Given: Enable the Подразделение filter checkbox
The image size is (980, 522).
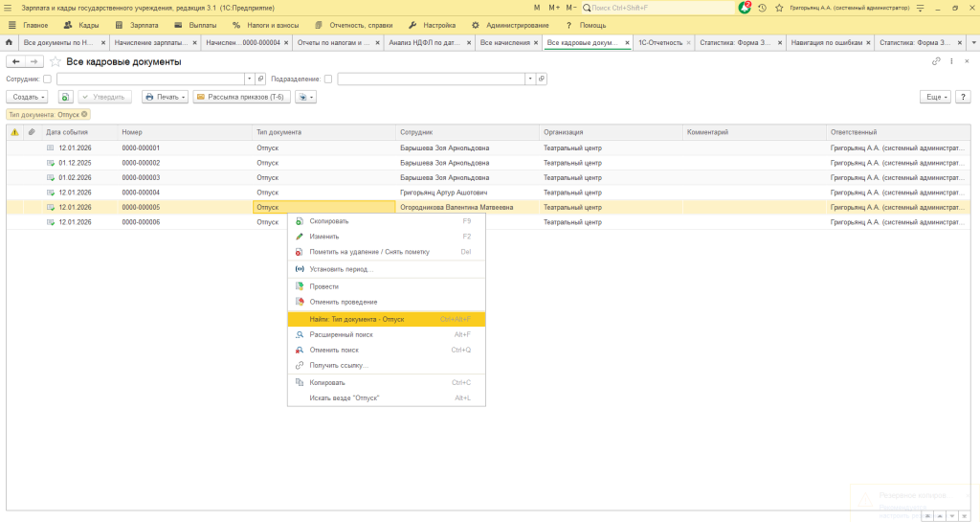Looking at the screenshot, I should [328, 79].
